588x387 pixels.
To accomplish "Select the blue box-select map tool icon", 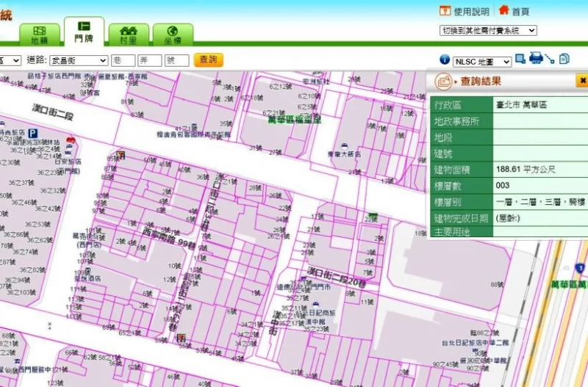I will (x=520, y=59).
